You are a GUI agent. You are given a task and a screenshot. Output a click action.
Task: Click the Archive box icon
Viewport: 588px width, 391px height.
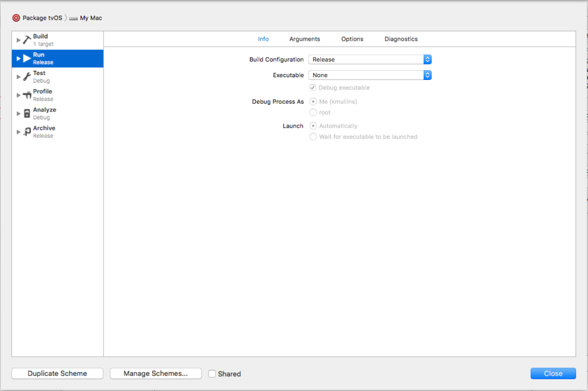coord(26,131)
